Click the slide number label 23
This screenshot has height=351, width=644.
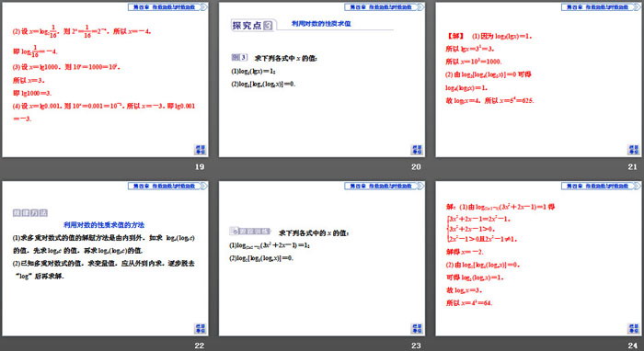[416, 345]
